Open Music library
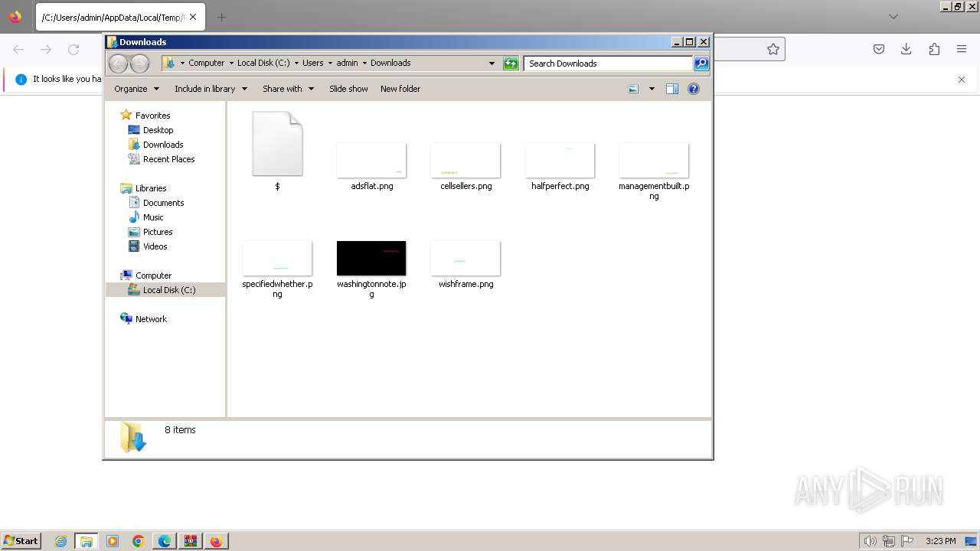This screenshot has height=551, width=980. tap(153, 217)
